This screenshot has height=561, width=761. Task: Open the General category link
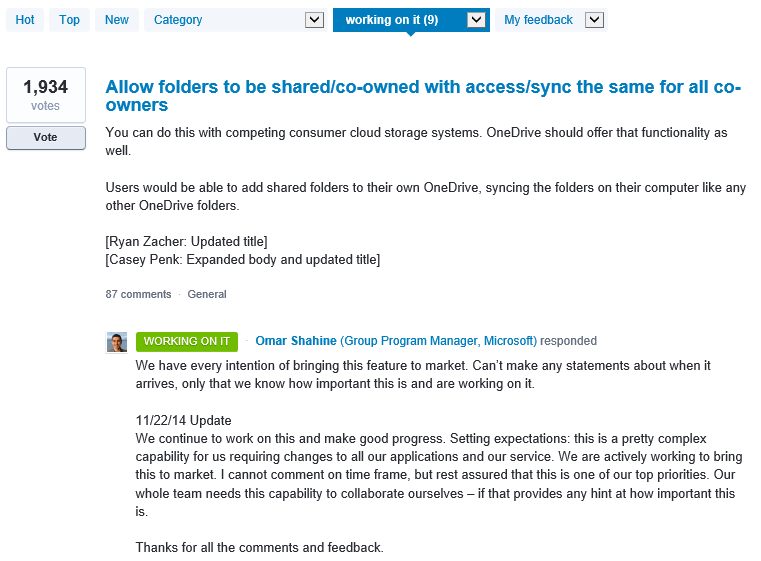point(207,295)
